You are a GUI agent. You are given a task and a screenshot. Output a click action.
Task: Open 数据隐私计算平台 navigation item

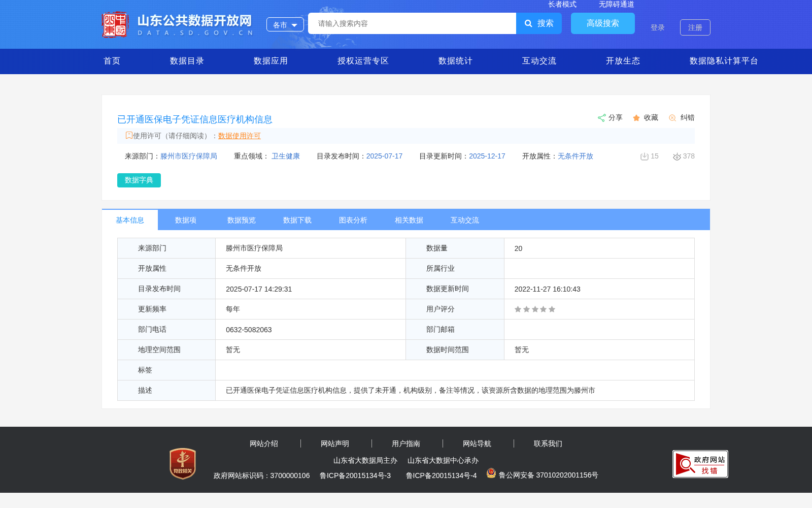click(724, 61)
